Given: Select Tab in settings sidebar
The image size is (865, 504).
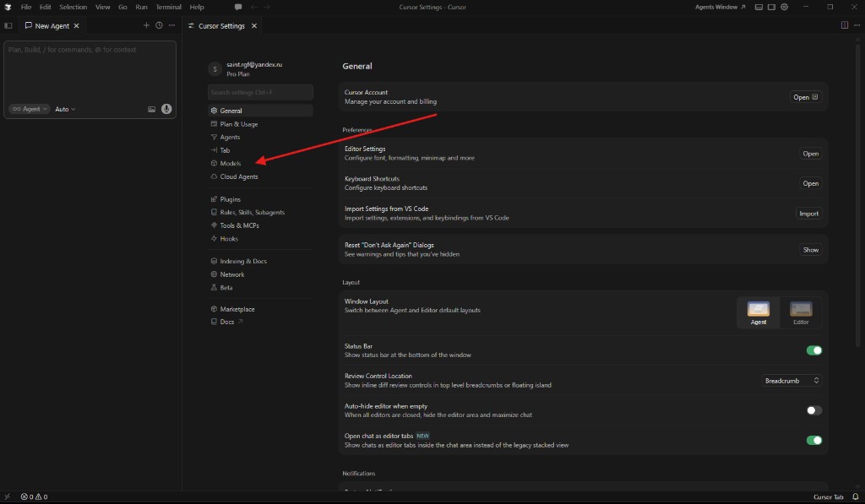Looking at the screenshot, I should click(260, 150).
